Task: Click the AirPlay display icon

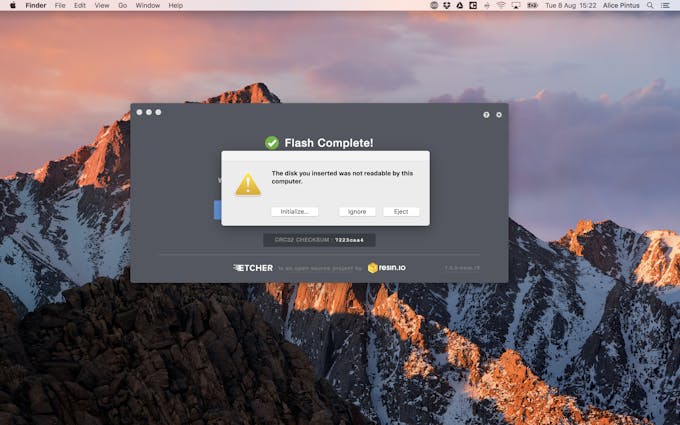Action: [x=516, y=5]
